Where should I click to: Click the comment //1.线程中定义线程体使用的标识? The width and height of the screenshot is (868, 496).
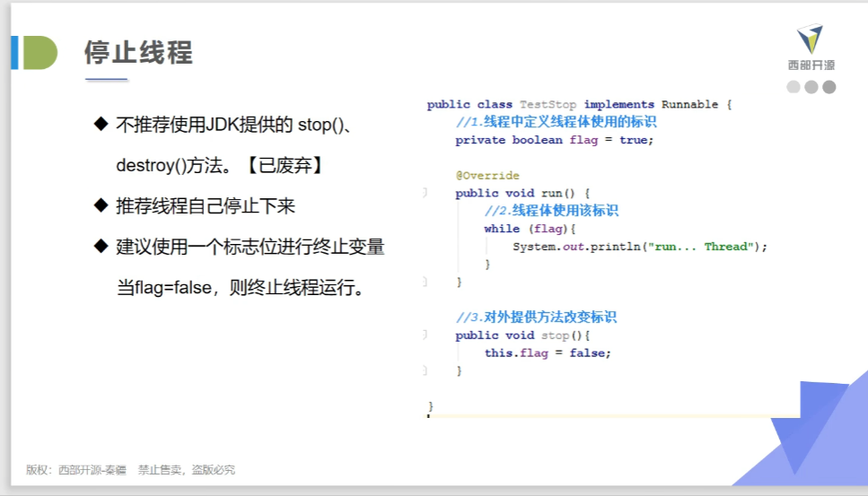coord(556,122)
